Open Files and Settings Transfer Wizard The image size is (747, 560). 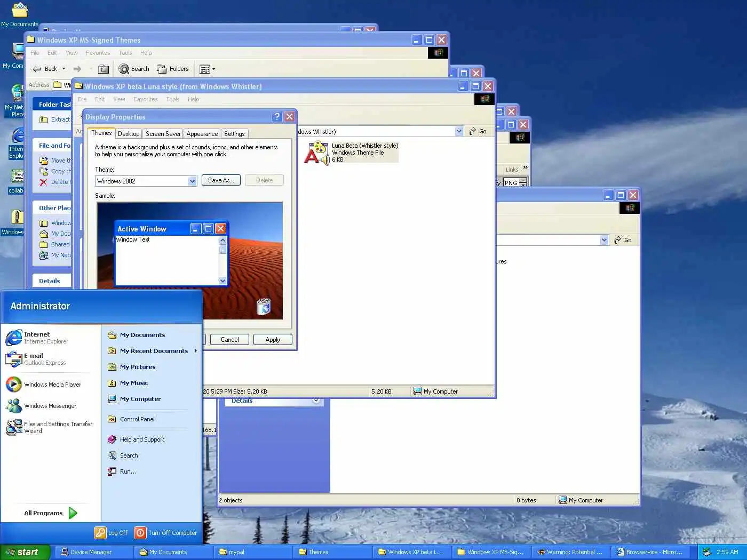click(x=49, y=427)
